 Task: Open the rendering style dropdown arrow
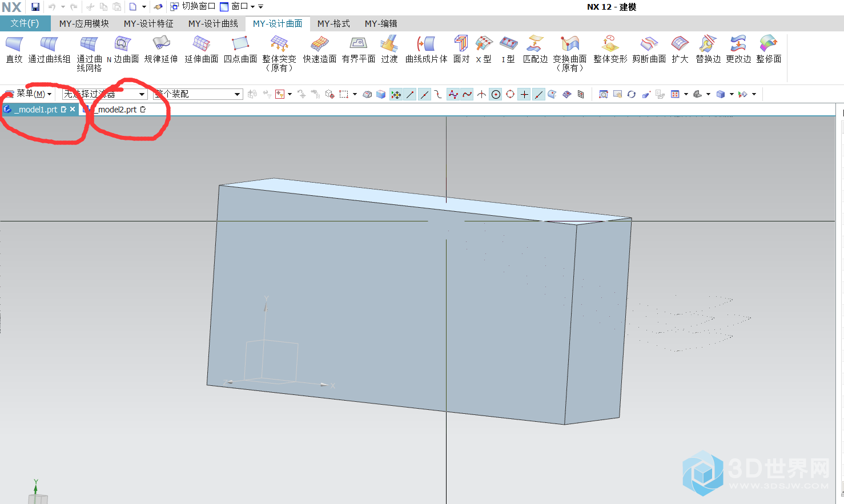point(732,94)
